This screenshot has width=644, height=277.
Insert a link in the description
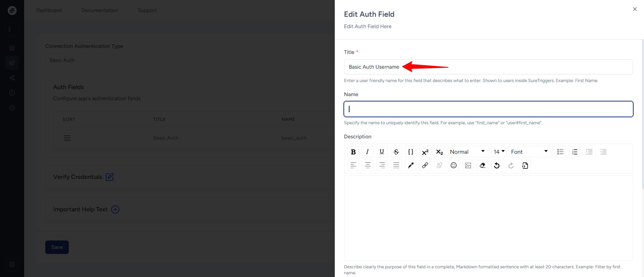pos(425,165)
